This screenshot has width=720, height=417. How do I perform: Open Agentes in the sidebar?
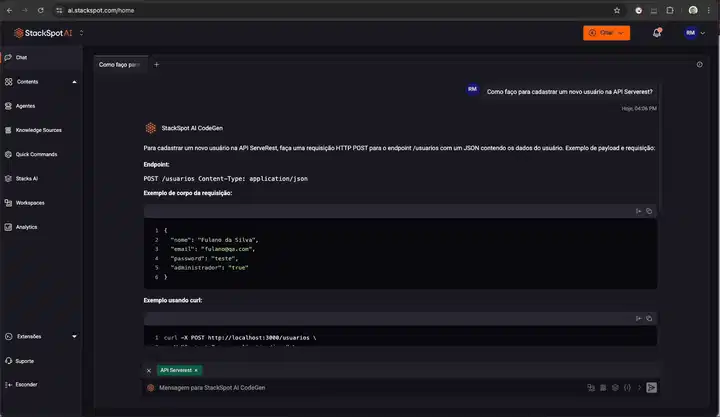(x=27, y=106)
